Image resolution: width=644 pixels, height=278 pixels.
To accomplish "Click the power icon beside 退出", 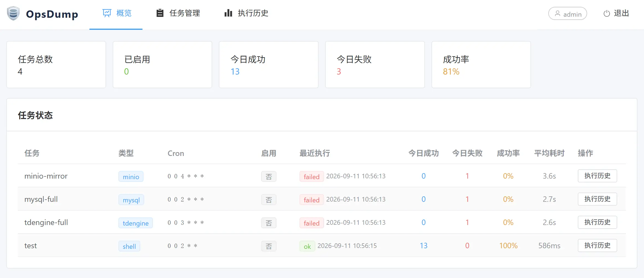I will pyautogui.click(x=607, y=13).
